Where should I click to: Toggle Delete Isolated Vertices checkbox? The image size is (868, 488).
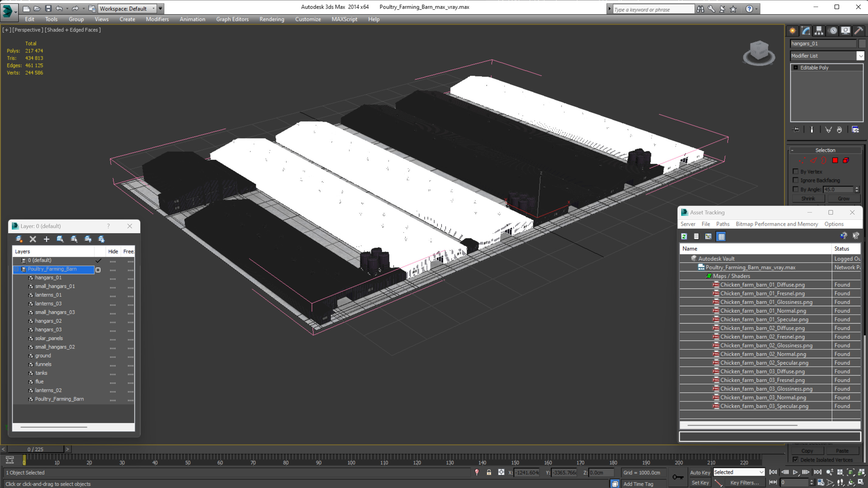click(x=796, y=460)
